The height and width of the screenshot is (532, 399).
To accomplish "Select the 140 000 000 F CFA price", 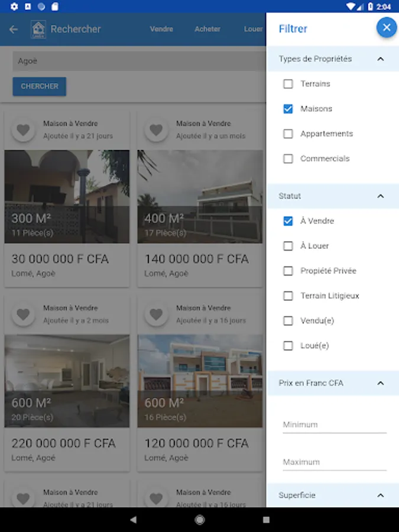I will click(196, 259).
